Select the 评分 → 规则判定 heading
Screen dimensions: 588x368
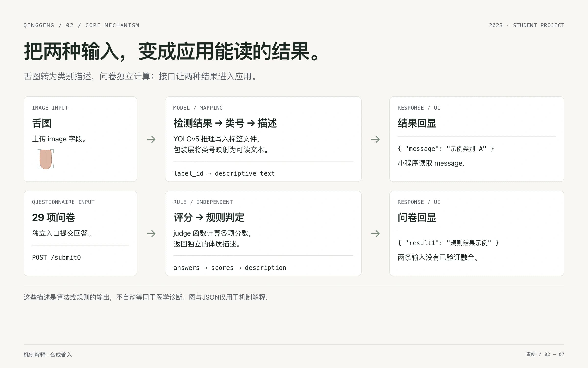click(209, 217)
